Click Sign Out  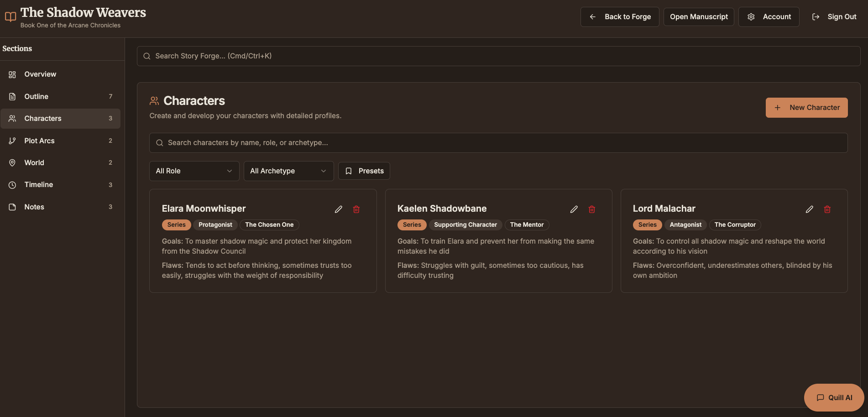(x=834, y=17)
